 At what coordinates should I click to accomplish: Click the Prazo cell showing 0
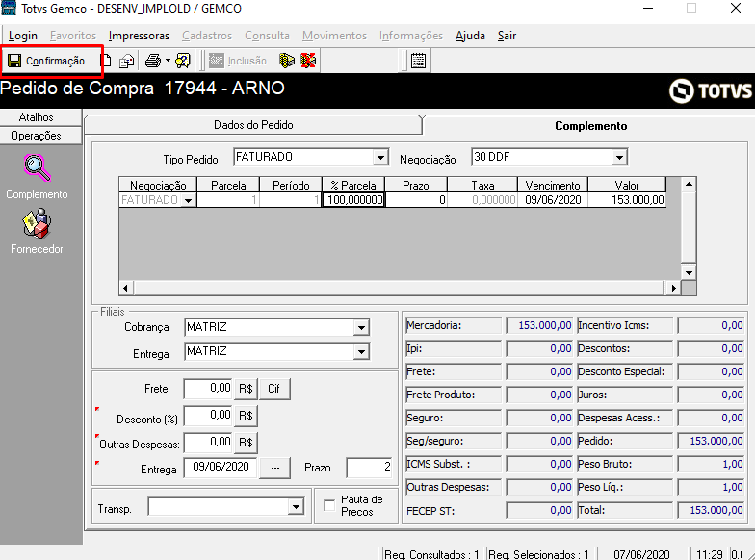[x=416, y=200]
